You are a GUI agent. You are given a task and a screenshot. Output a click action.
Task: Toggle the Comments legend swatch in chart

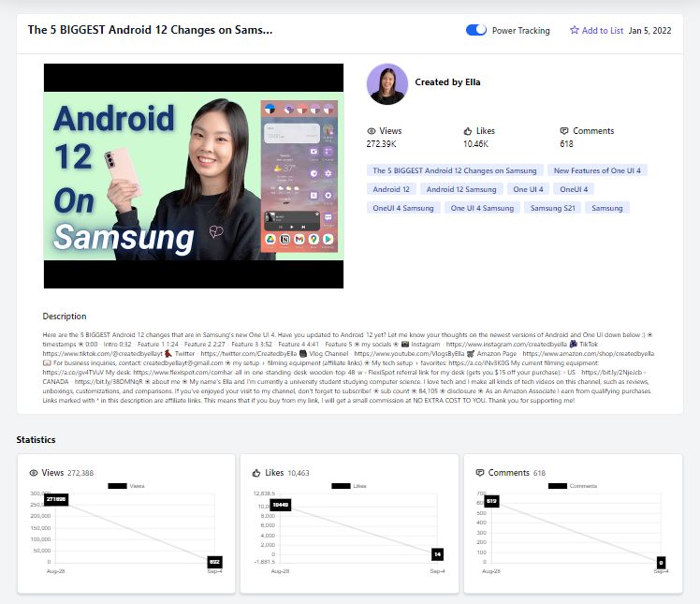[x=558, y=486]
